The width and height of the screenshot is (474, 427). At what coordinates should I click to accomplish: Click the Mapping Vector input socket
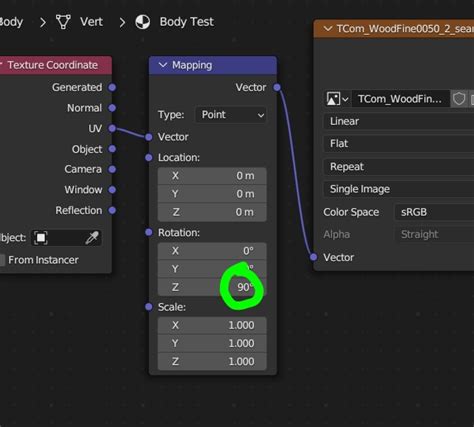(x=149, y=137)
